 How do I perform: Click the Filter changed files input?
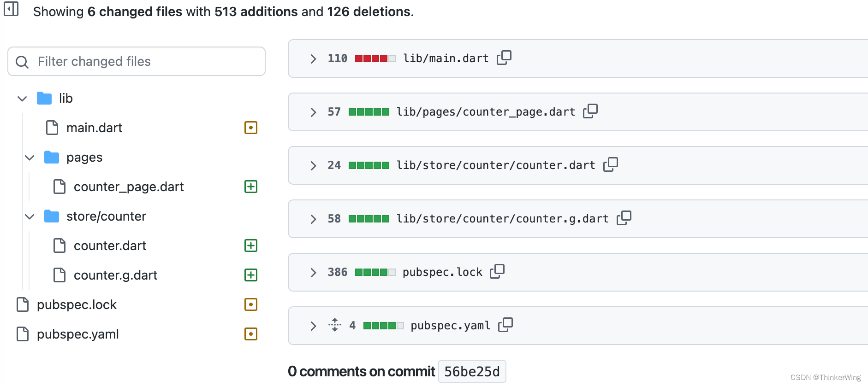tap(137, 61)
